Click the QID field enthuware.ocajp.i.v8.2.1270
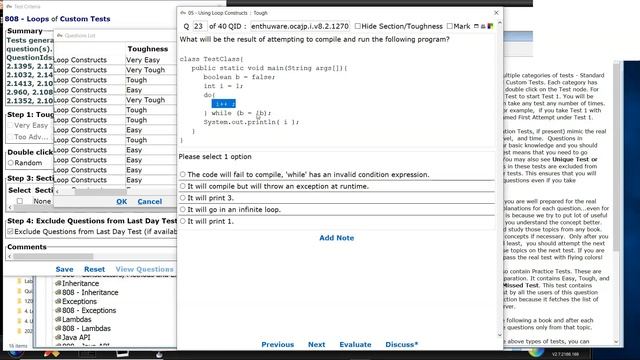Screen dimensions: 640x360 (300, 26)
